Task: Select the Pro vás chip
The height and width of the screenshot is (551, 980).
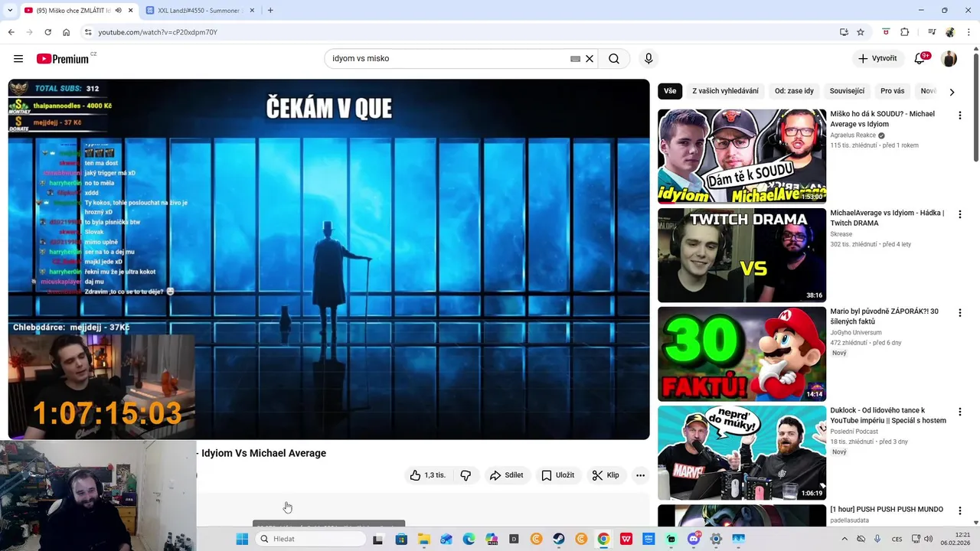Action: (x=892, y=91)
